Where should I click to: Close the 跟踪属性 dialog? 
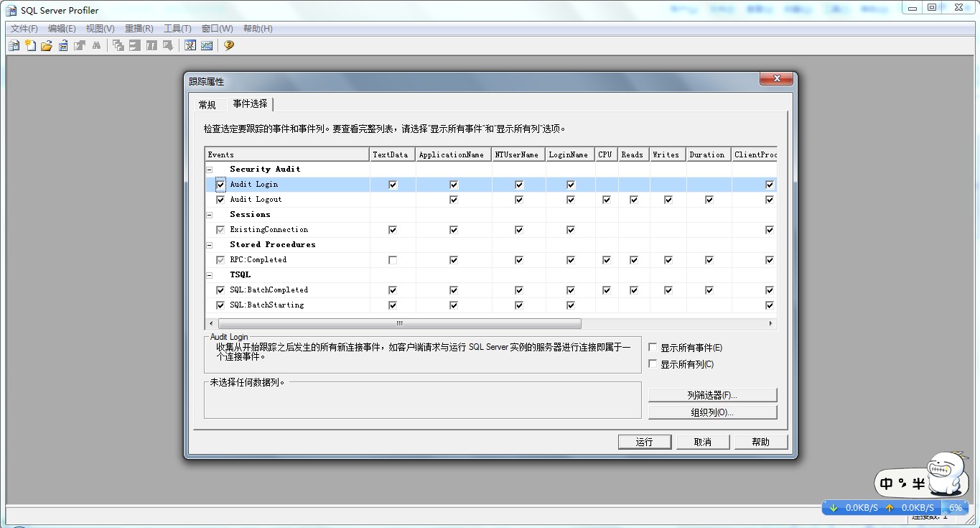(x=776, y=79)
